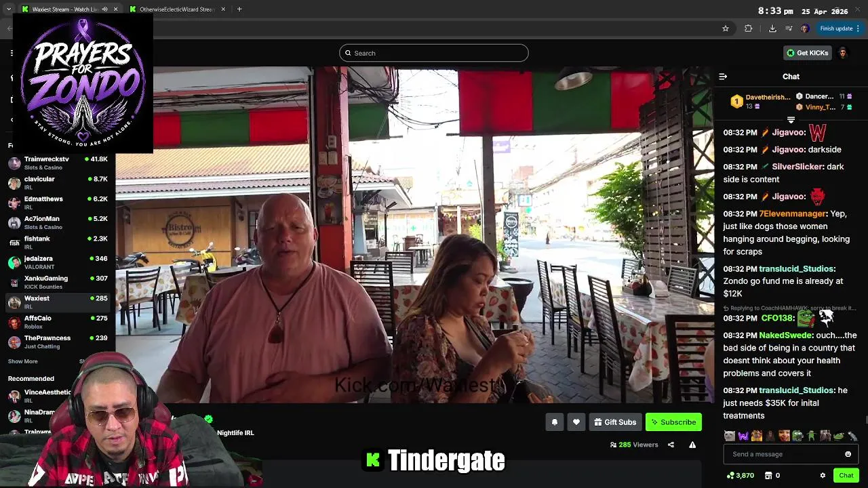
Task: Open the Chrome profile avatar
Action: [x=805, y=28]
